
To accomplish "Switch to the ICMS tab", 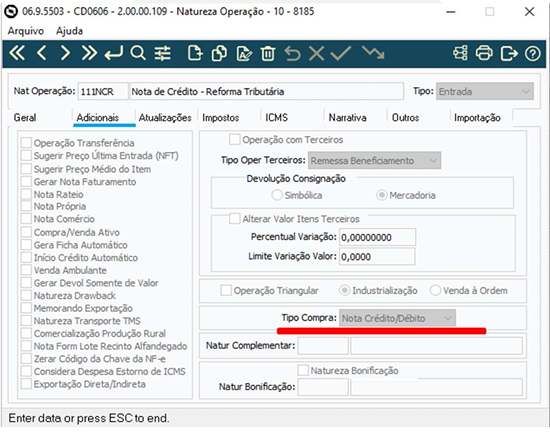I will [276, 118].
